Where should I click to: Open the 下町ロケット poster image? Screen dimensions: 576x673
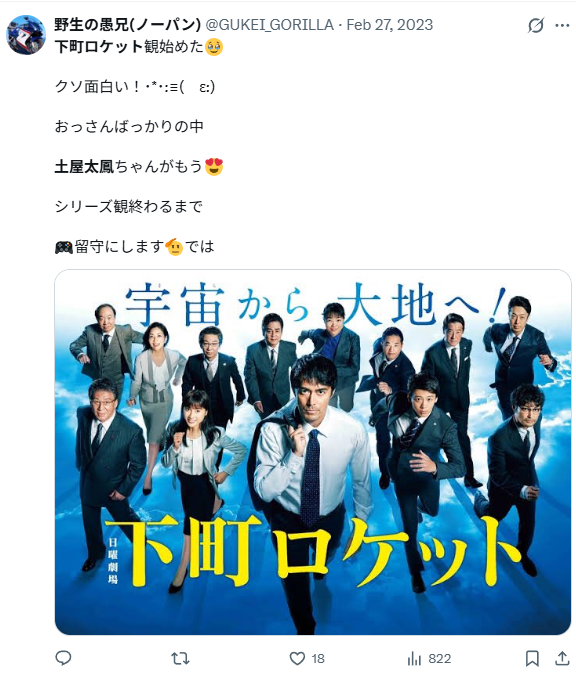313,452
